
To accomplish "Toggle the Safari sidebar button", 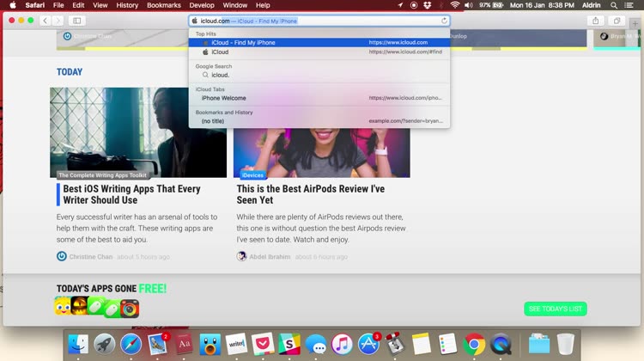I will click(x=76, y=21).
